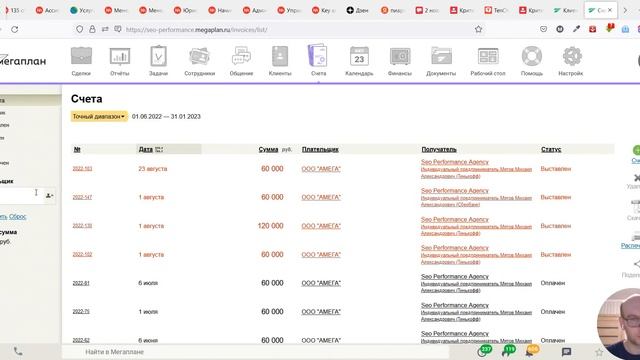The width and height of the screenshot is (640, 360).
Task: Open the Документы folder icon
Action: (x=441, y=56)
